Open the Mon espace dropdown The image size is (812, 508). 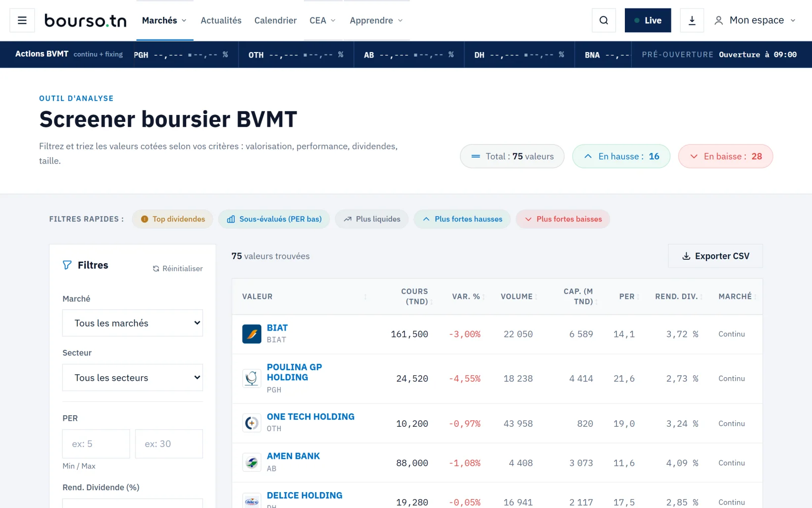(755, 20)
